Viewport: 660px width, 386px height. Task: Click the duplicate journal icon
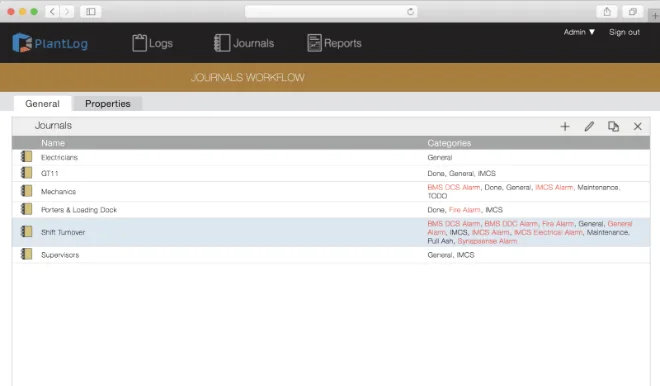(x=613, y=126)
